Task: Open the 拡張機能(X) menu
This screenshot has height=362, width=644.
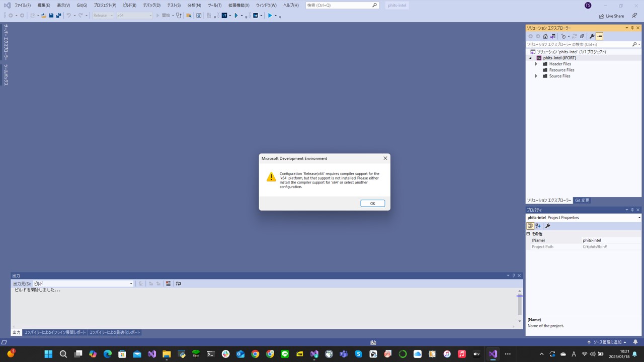Action: pos(238,5)
